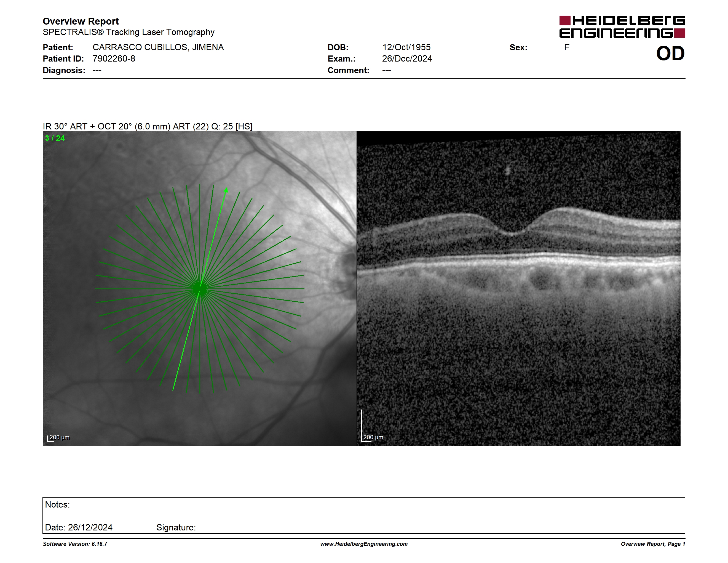728x563 pixels.
Task: Click the 'Overview Report' title
Action: point(81,21)
